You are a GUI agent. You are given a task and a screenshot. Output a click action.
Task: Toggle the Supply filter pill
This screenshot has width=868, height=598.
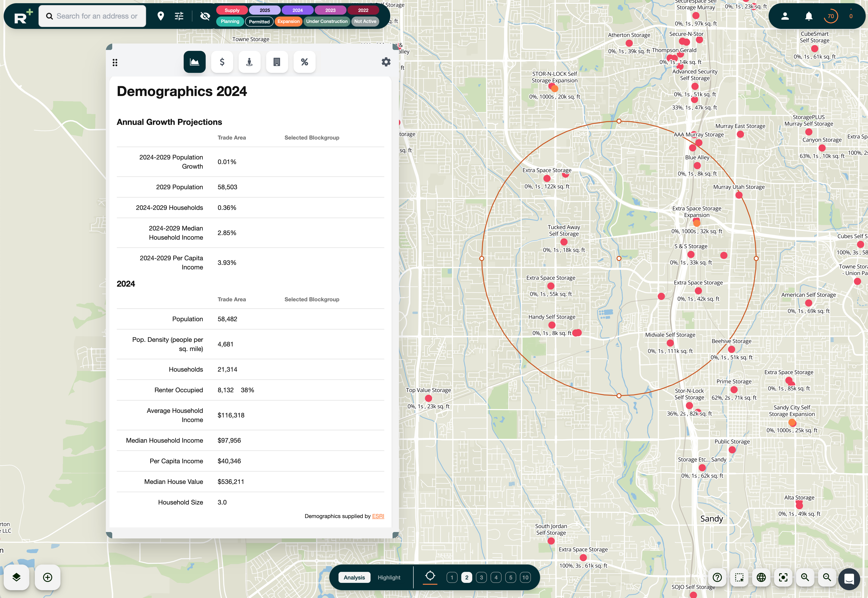click(x=231, y=10)
